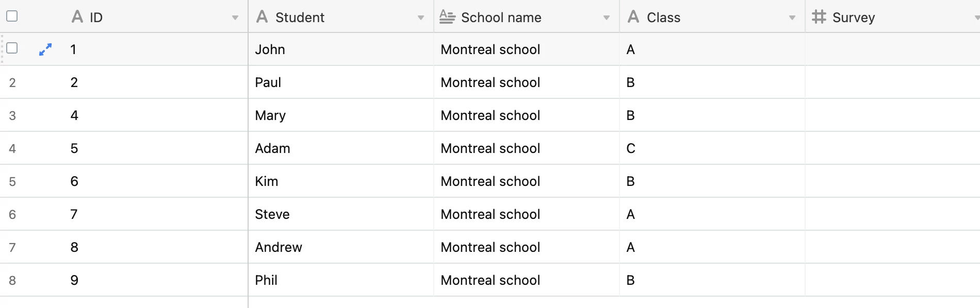
Task: Select the Student cell containing Paul
Action: pos(341,82)
